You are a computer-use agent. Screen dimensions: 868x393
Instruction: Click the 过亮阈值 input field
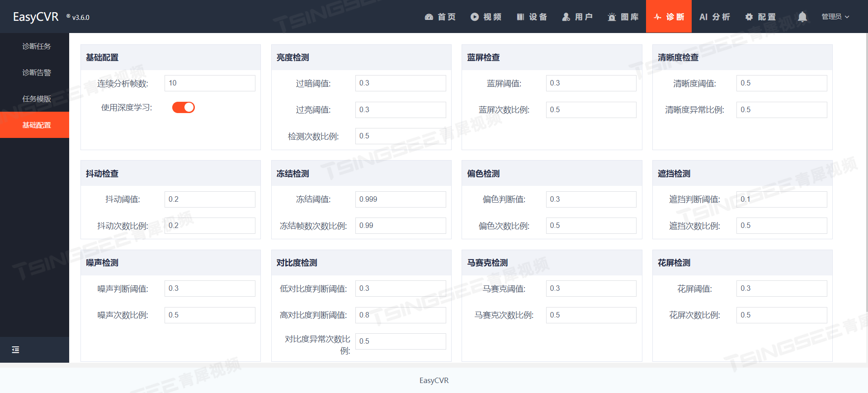(401, 110)
